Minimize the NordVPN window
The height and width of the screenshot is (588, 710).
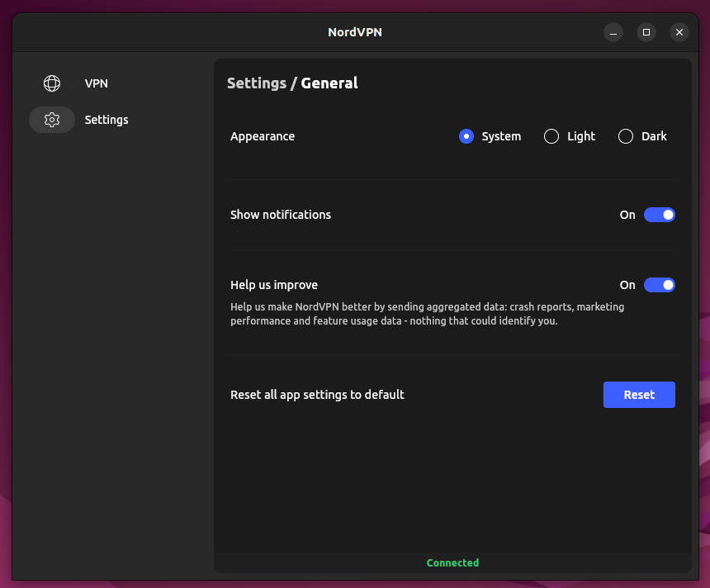(x=613, y=32)
